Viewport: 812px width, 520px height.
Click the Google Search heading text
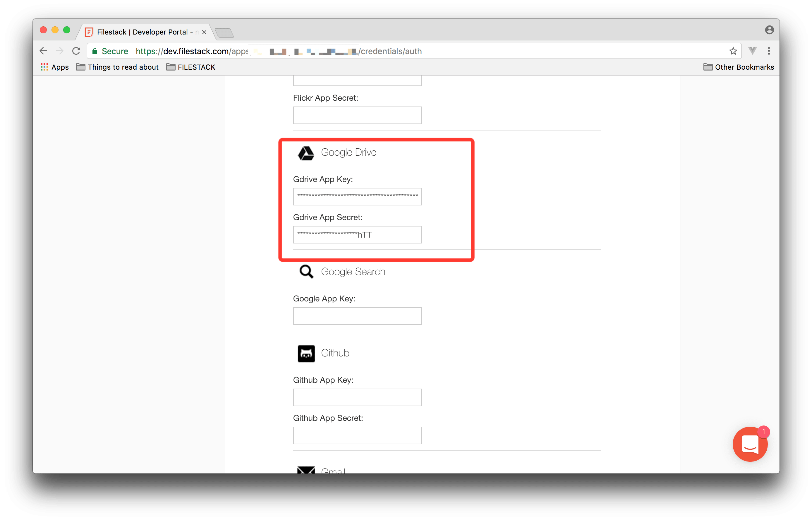point(353,272)
